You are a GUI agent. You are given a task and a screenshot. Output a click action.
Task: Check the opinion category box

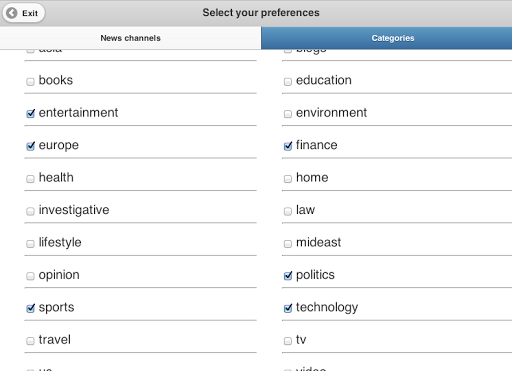pyautogui.click(x=30, y=276)
